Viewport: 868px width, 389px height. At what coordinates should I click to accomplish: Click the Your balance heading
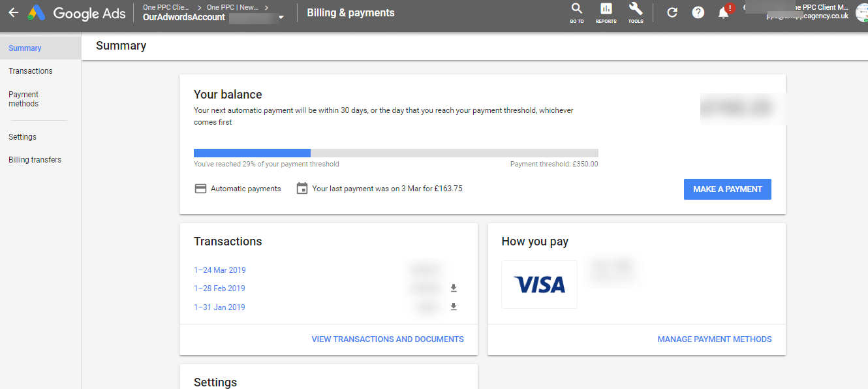point(228,95)
